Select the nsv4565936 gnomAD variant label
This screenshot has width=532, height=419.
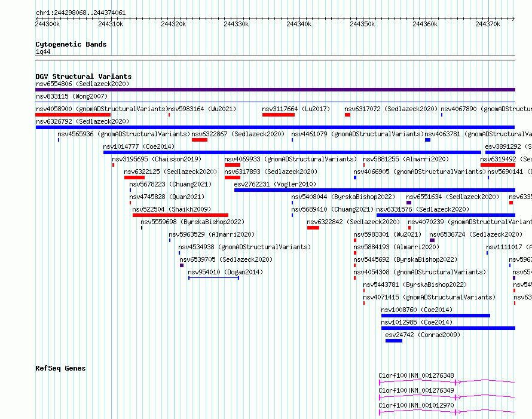click(124, 134)
